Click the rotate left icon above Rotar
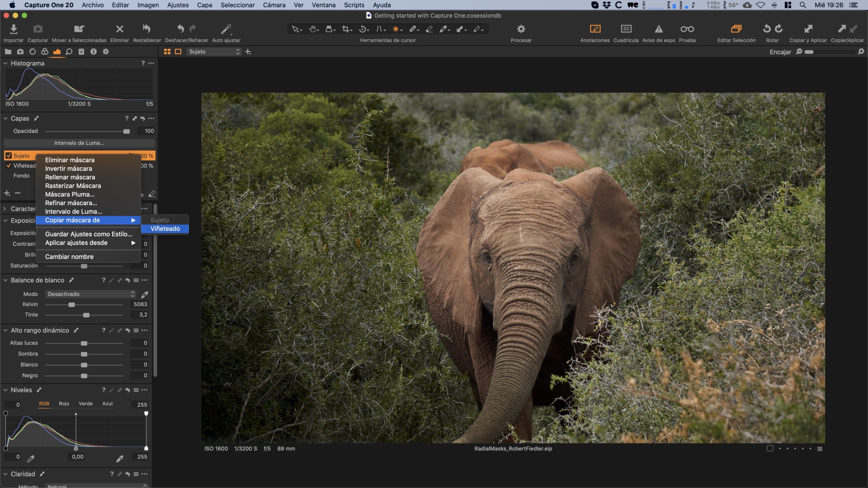This screenshot has height=488, width=868. (x=767, y=28)
